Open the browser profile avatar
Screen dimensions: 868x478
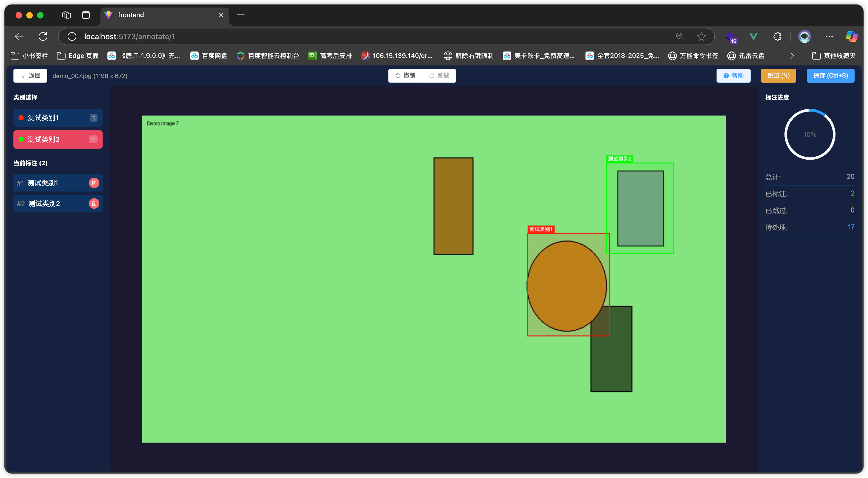pos(804,36)
